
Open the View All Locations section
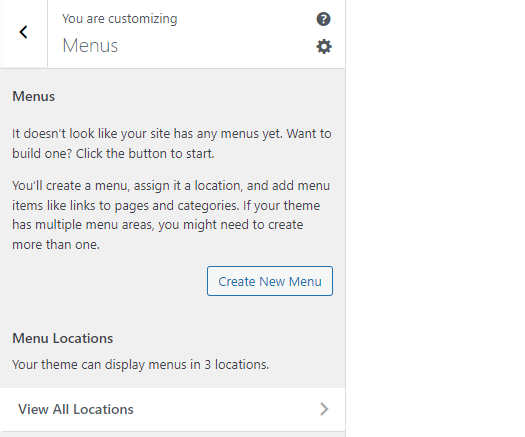pyautogui.click(x=172, y=409)
